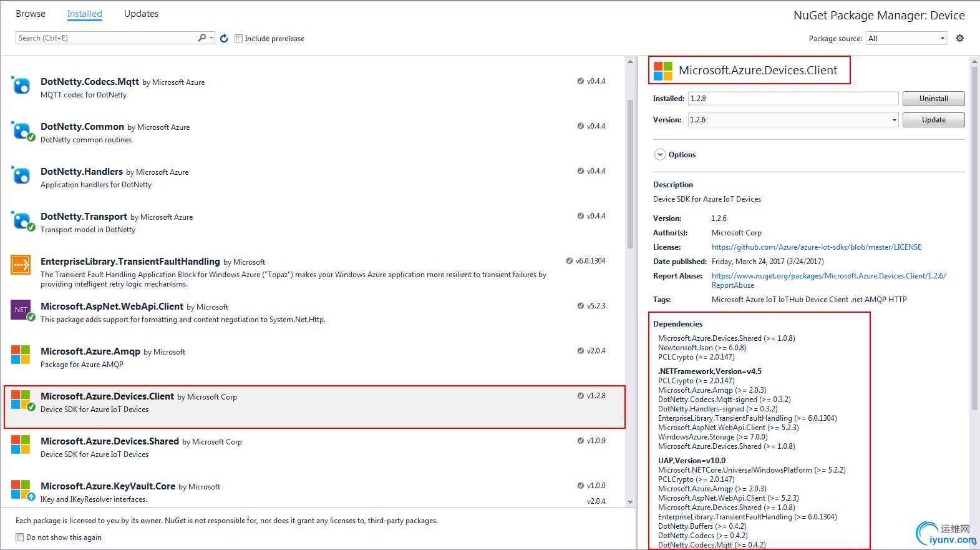Click the DotNetty.Buffers (>= 0.4.2) dependency
This screenshot has width=980, height=550.
click(x=702, y=526)
